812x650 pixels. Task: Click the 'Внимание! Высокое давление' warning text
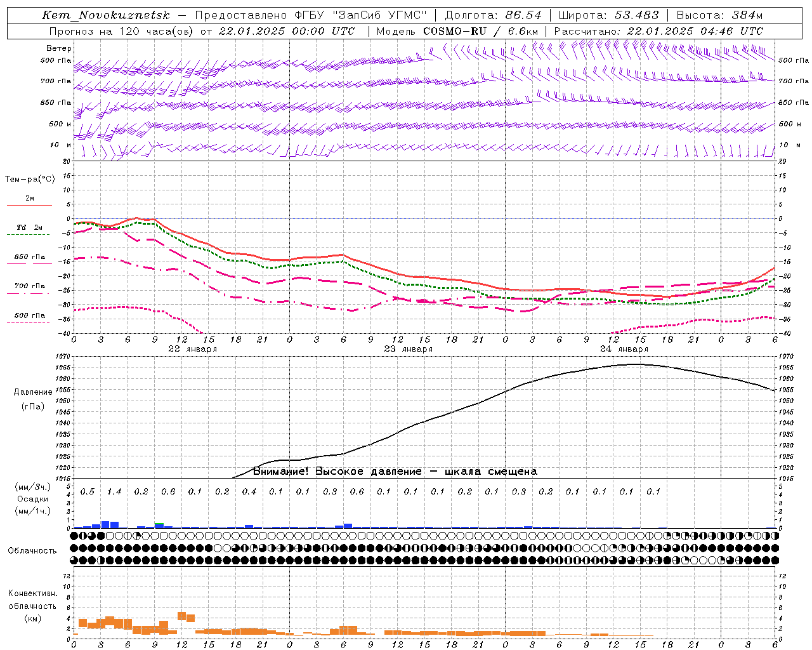point(337,471)
